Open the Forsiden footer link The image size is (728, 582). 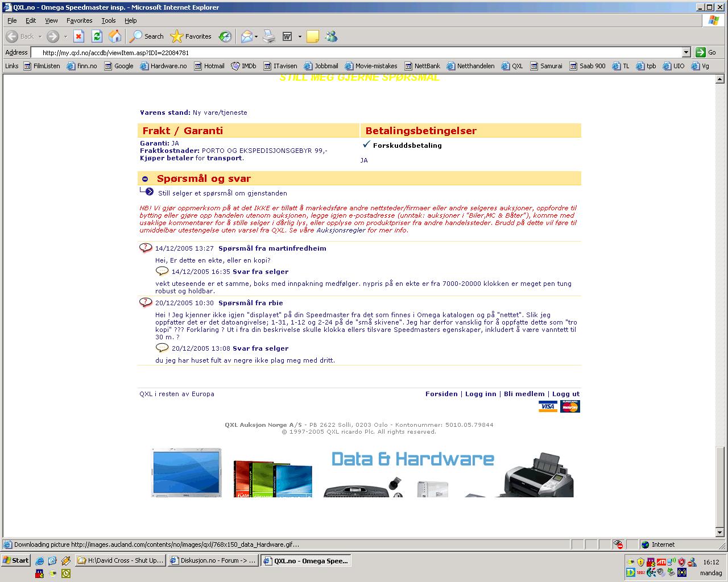pos(441,394)
